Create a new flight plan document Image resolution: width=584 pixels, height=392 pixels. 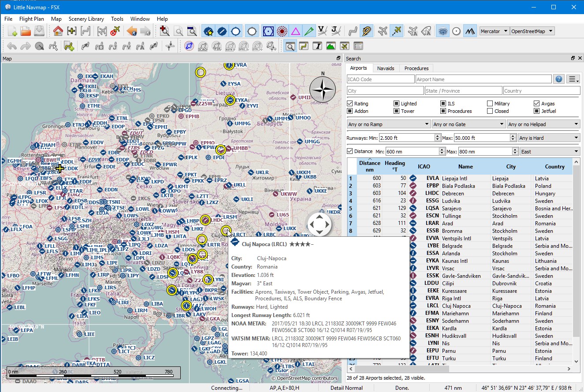(x=12, y=31)
